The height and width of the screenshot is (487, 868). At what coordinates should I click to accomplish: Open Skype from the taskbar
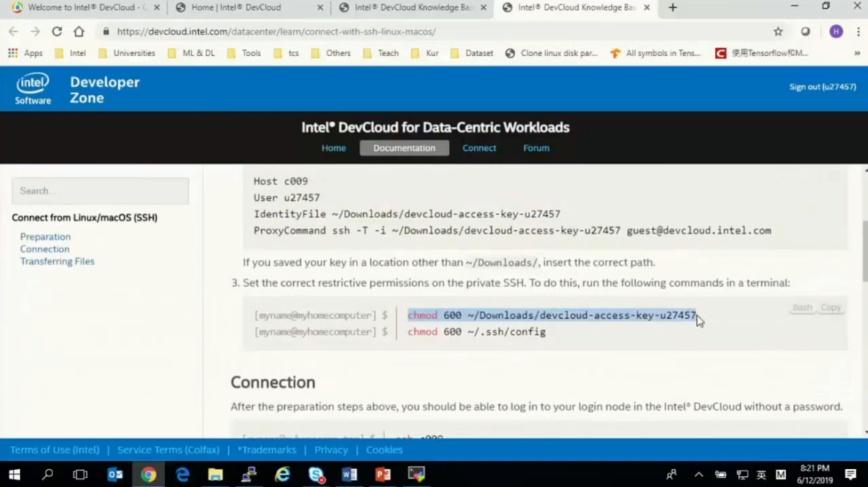pos(316,474)
